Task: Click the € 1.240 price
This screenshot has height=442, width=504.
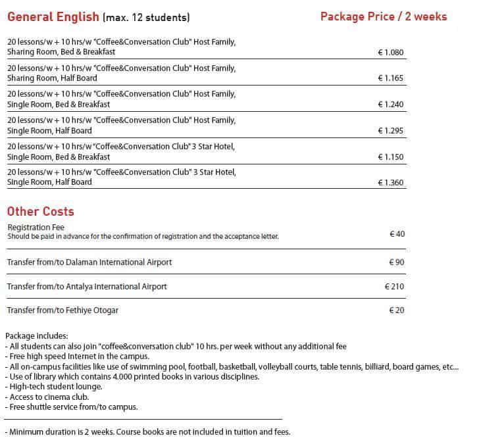Action: [x=391, y=105]
